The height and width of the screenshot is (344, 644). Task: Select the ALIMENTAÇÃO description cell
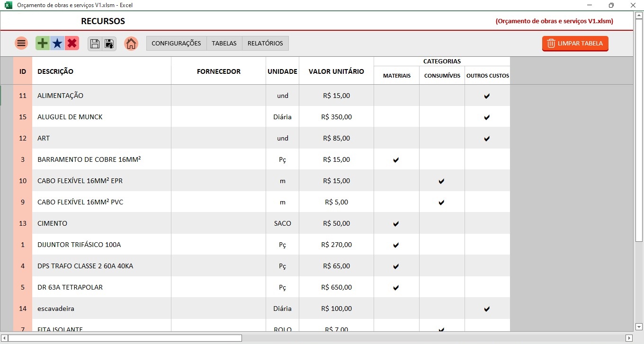coord(101,96)
